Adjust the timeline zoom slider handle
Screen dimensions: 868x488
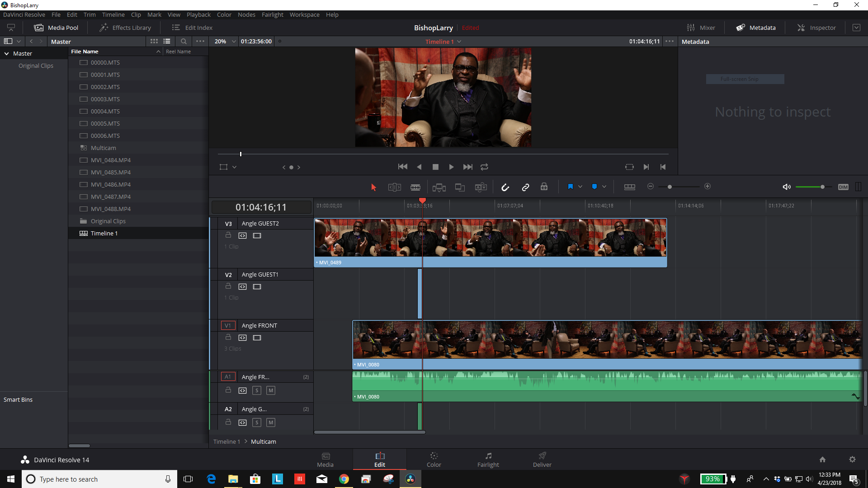coord(670,187)
